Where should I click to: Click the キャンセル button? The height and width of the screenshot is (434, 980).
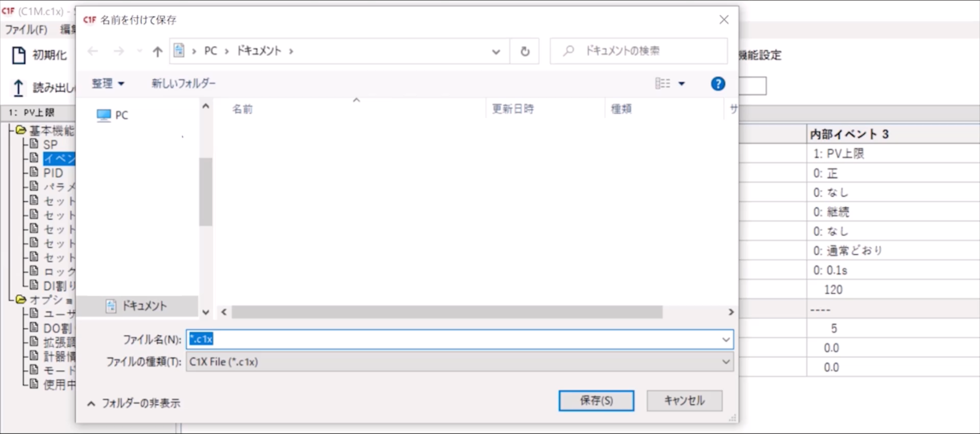point(684,401)
